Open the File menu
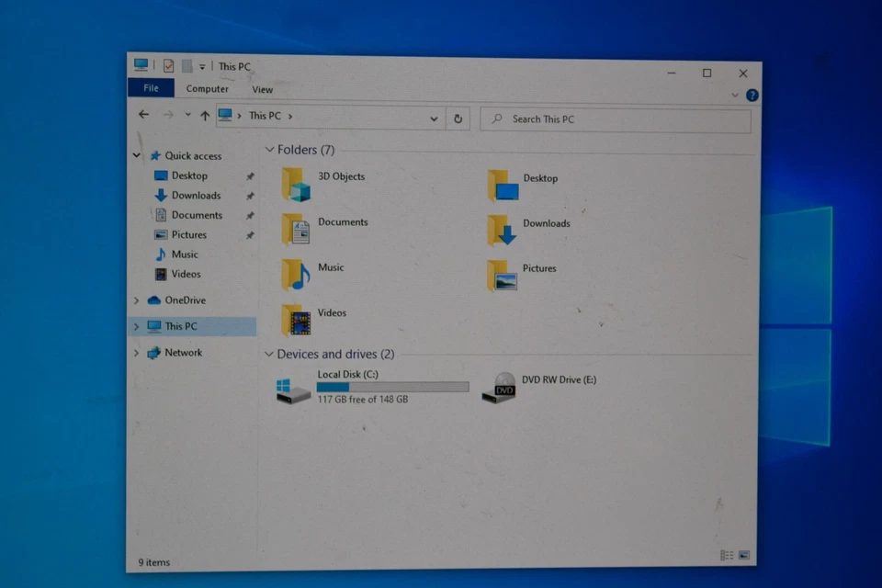This screenshot has width=882, height=588. point(150,87)
